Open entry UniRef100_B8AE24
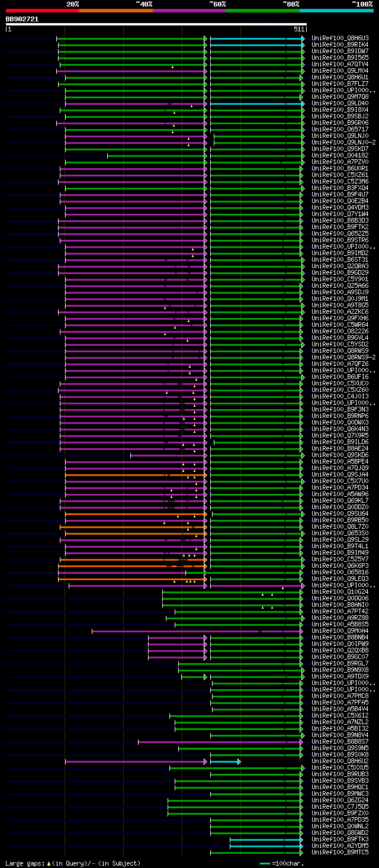Viewport: 379px width, 868px height. tap(340, 448)
